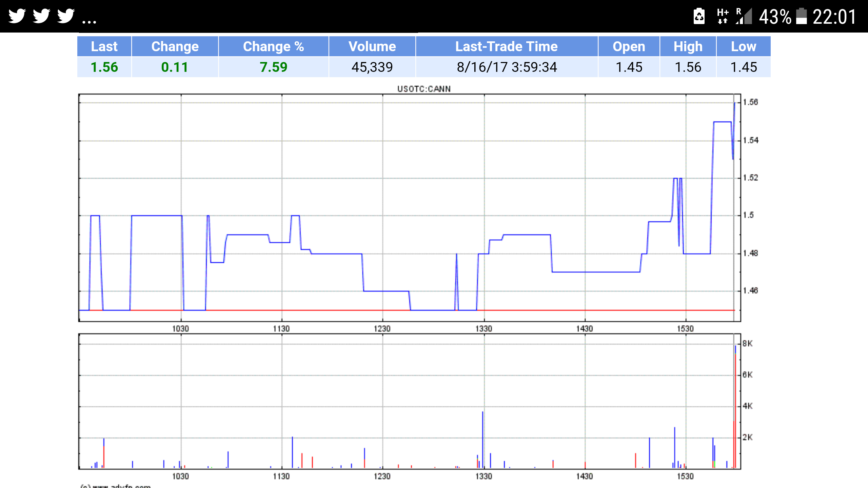Click the tallest volume bar at close
This screenshot has height=488, width=868.
tap(735, 407)
